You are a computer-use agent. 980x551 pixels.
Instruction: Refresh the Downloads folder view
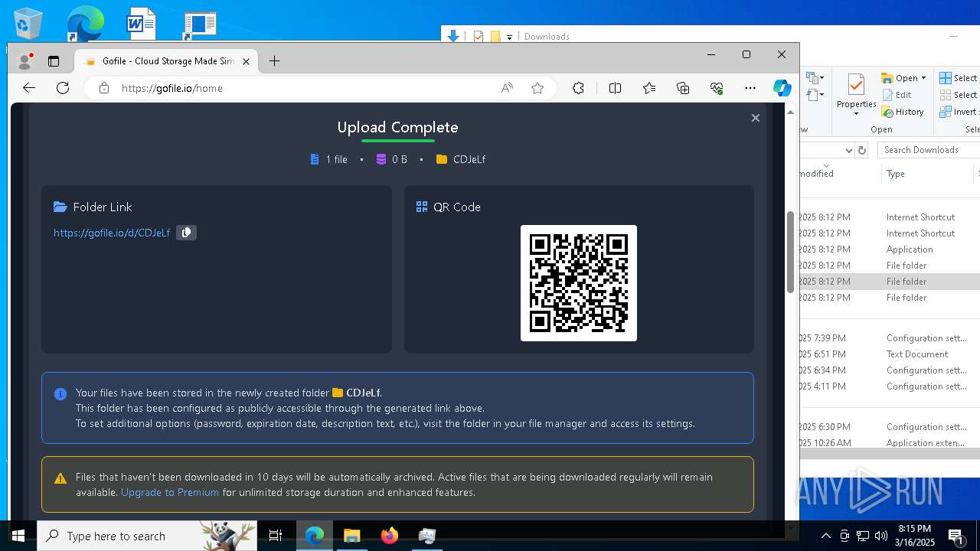pyautogui.click(x=862, y=150)
